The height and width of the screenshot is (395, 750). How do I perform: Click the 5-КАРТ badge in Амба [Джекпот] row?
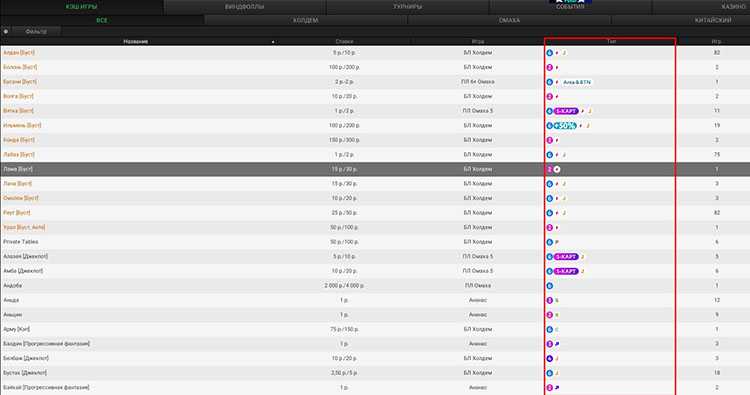click(x=566, y=271)
